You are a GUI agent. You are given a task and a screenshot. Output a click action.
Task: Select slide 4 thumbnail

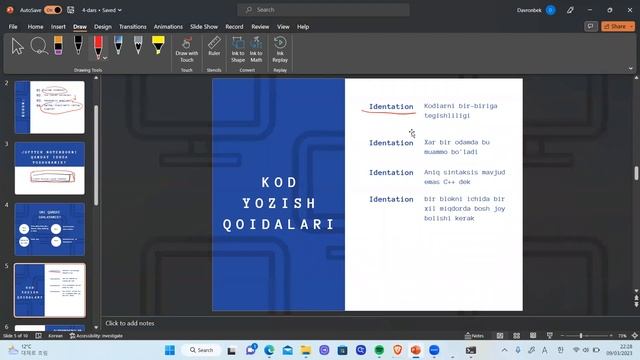[x=50, y=229]
